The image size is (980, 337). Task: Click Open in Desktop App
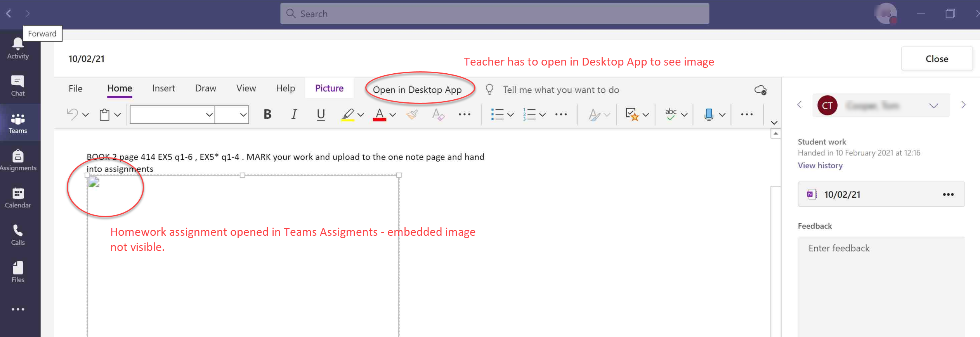[417, 90]
